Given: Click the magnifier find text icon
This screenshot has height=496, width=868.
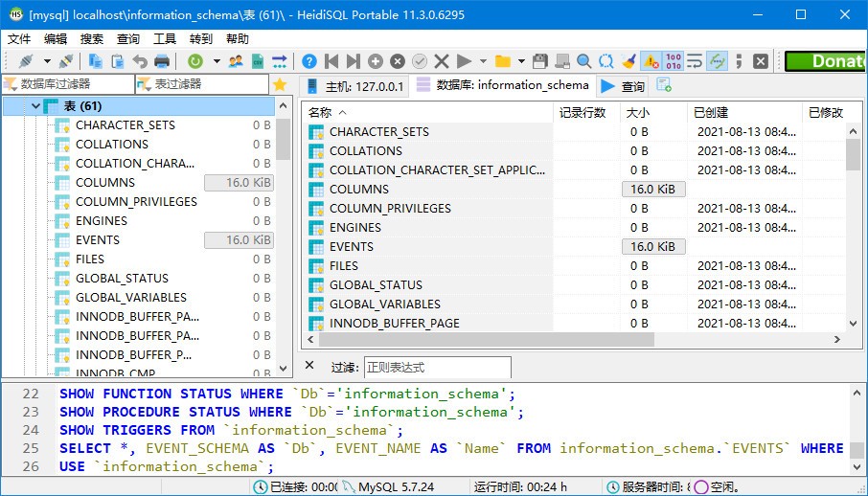Looking at the screenshot, I should (584, 61).
